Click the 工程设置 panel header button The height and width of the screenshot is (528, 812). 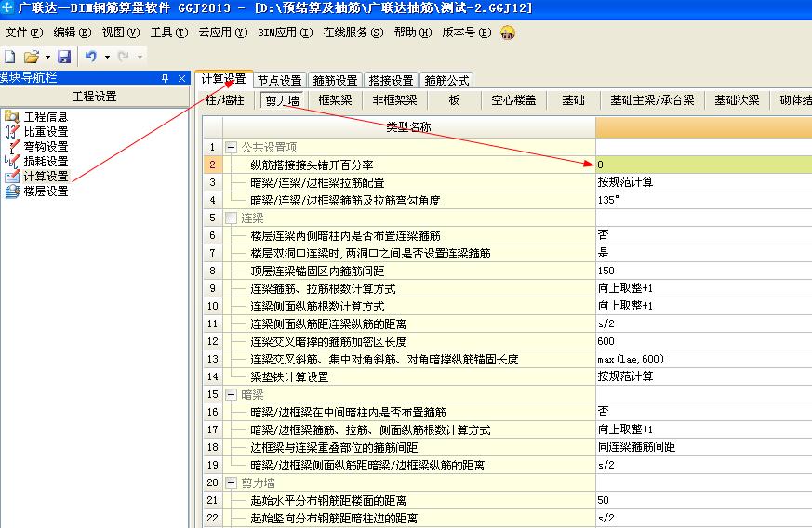click(x=94, y=97)
